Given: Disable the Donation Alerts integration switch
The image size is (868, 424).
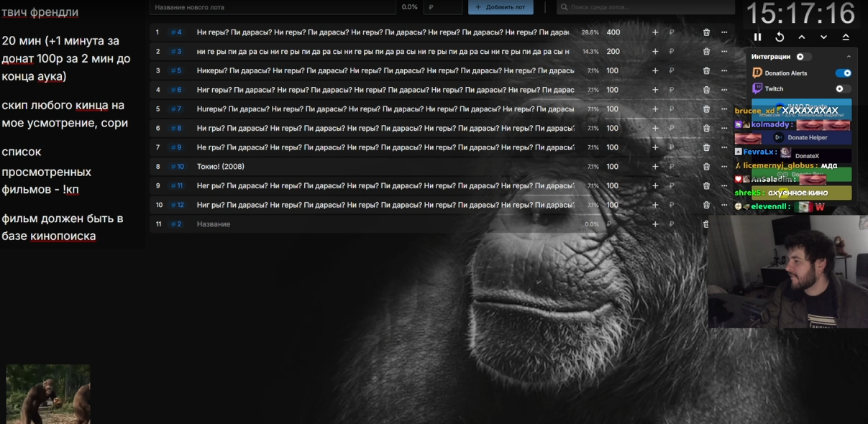Looking at the screenshot, I should (x=844, y=73).
